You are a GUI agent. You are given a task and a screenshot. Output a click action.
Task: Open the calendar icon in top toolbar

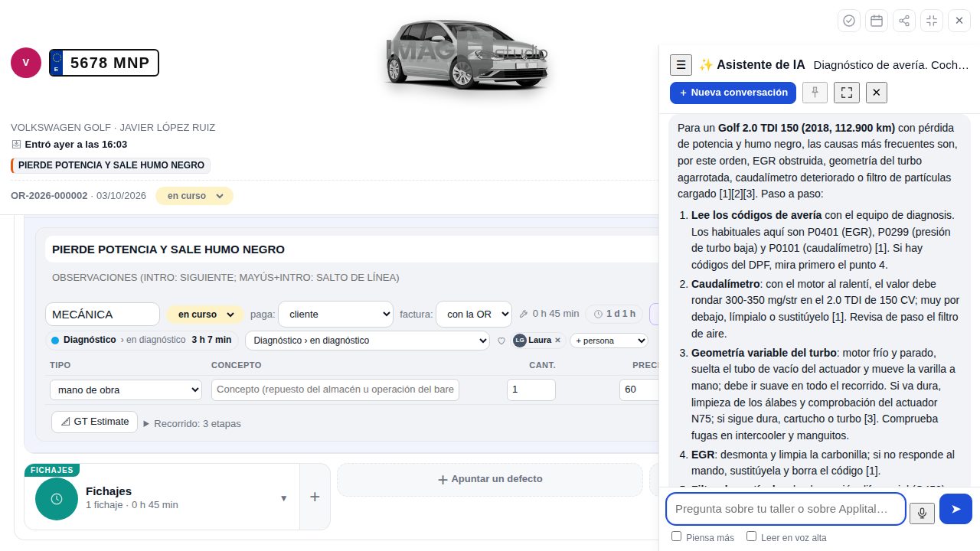pos(877,21)
